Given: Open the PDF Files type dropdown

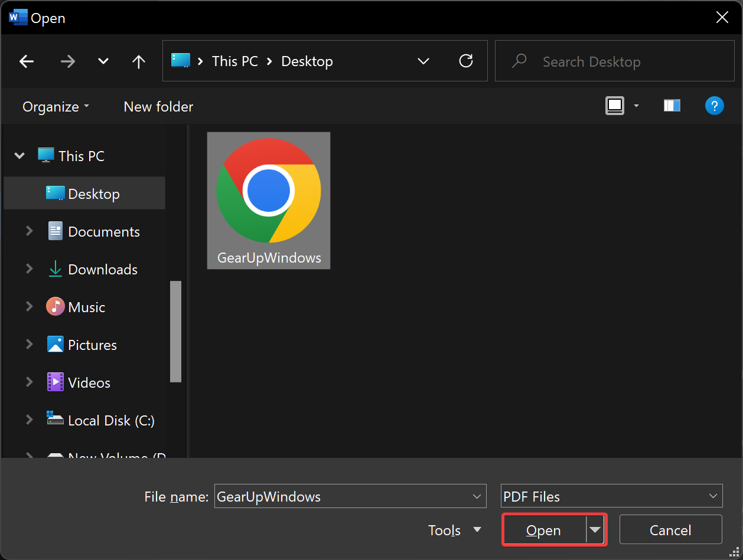Looking at the screenshot, I should 611,496.
